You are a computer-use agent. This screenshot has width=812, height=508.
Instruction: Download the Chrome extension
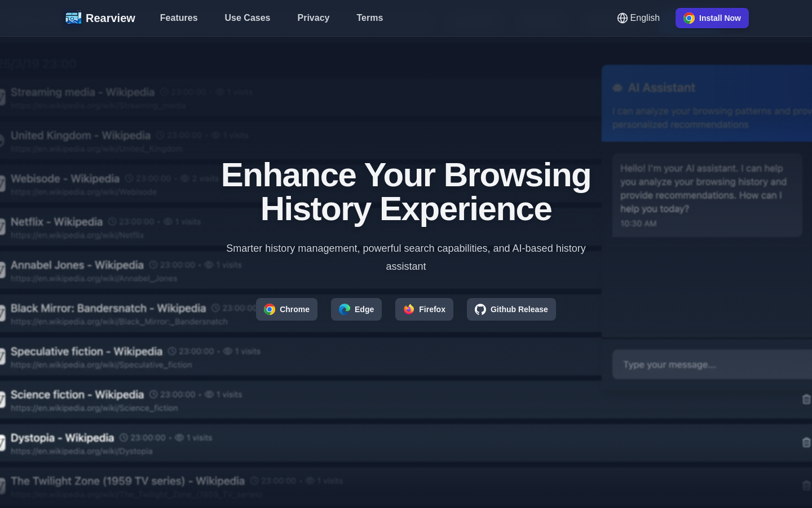[x=286, y=309]
